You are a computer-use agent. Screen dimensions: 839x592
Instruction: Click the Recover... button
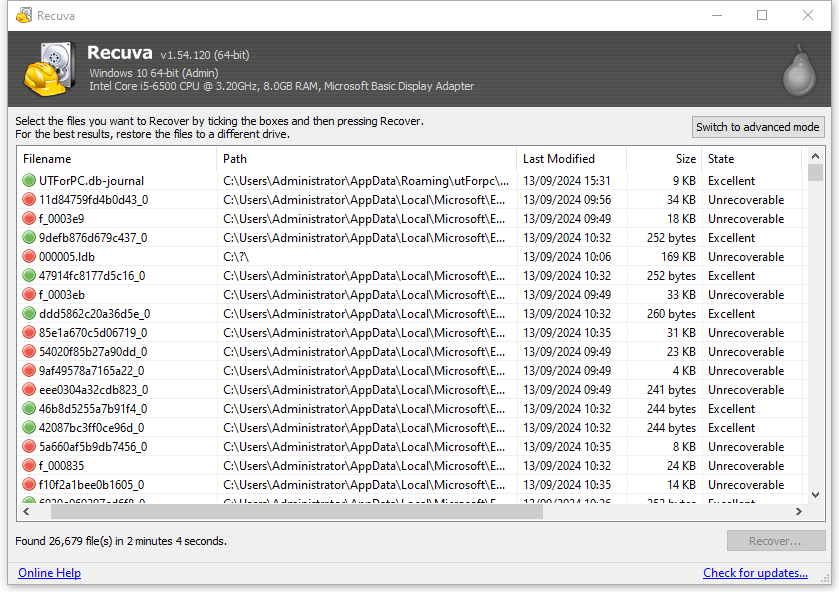click(775, 541)
